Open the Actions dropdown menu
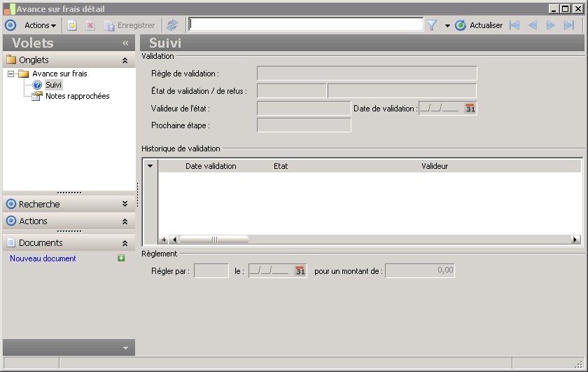 pyautogui.click(x=40, y=25)
